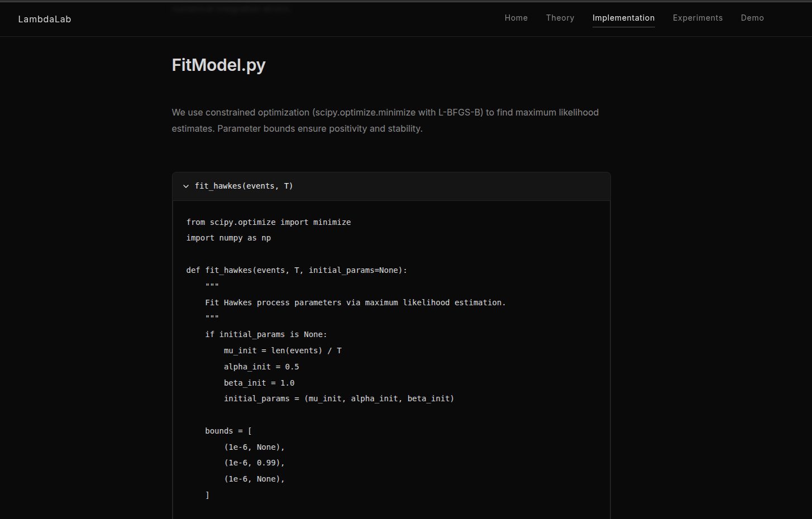Viewport: 812px width, 519px height.
Task: Open the Theory section
Action: coord(560,18)
